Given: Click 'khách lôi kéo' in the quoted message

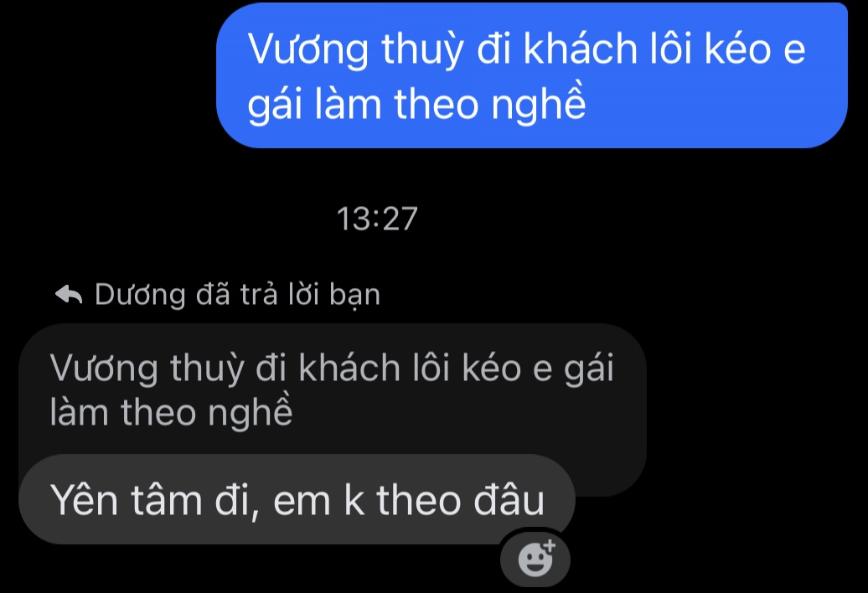Looking at the screenshot, I should pyautogui.click(x=411, y=368).
